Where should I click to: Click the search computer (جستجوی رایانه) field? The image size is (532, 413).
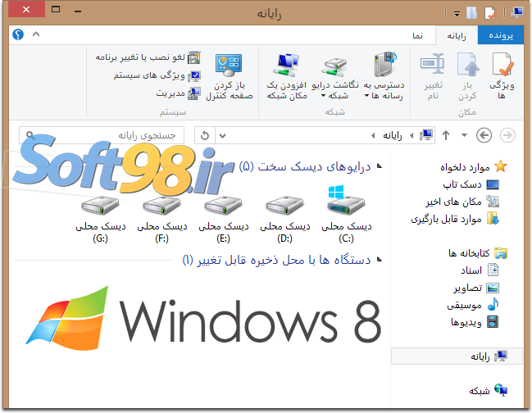(x=102, y=135)
